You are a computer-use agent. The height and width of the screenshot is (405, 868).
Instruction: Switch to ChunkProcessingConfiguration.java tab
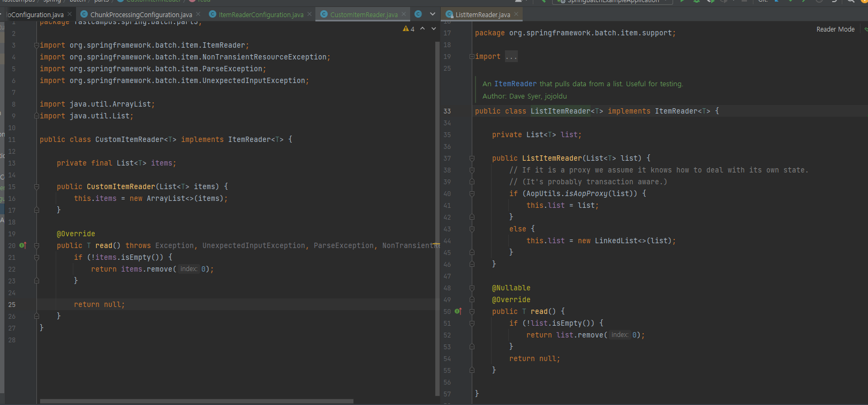point(140,14)
